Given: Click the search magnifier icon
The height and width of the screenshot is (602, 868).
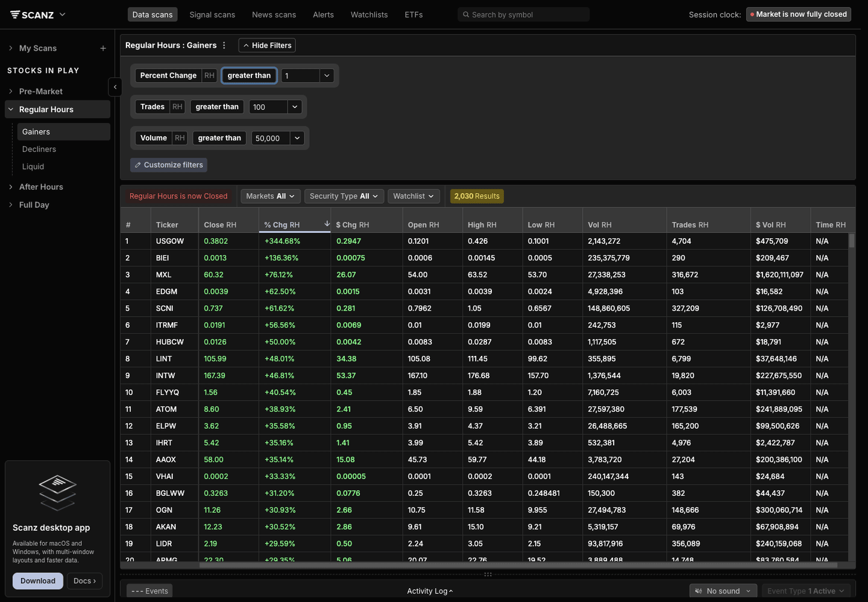Looking at the screenshot, I should tap(466, 14).
